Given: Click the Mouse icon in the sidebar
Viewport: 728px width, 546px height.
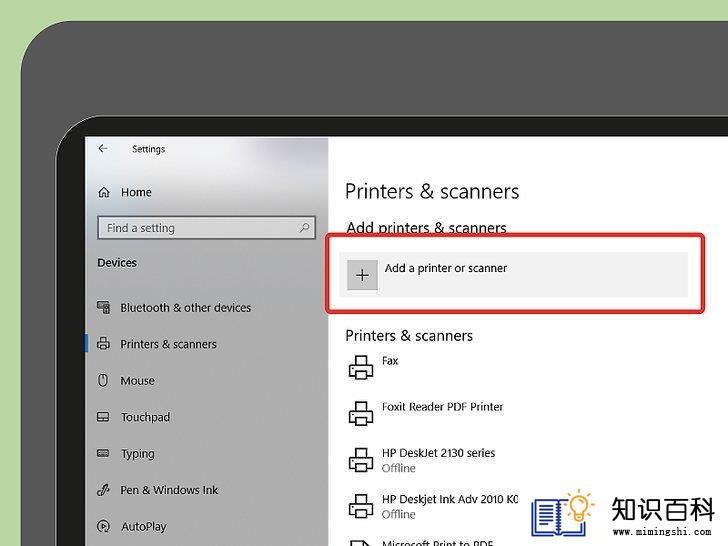Looking at the screenshot, I should pos(103,380).
